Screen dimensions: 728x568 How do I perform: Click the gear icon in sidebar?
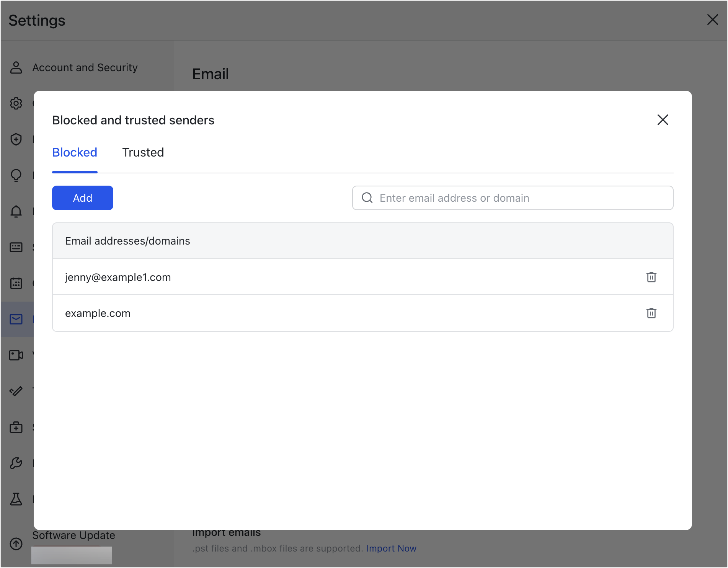coord(16,103)
